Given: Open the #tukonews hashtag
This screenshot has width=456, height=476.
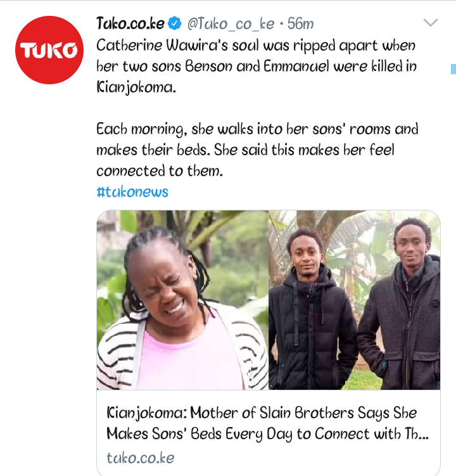Looking at the screenshot, I should click(x=132, y=192).
